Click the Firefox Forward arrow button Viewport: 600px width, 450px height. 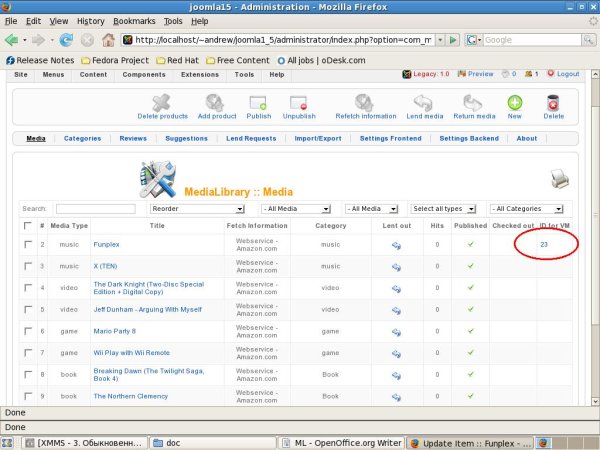[x=38, y=39]
